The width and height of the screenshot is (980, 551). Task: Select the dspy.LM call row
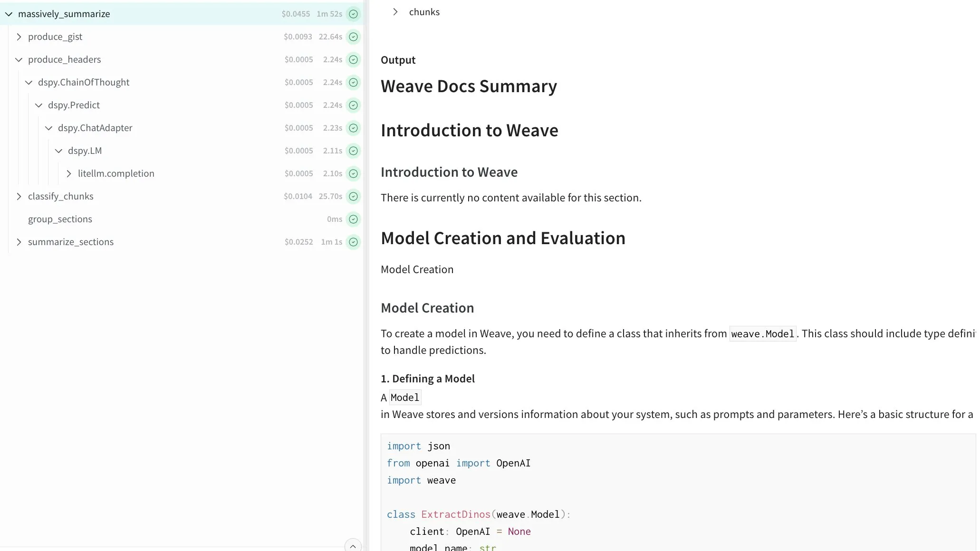[85, 151]
